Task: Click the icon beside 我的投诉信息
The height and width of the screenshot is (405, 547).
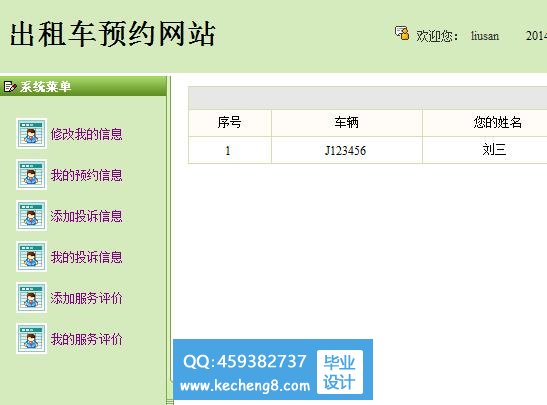Action: click(31, 256)
